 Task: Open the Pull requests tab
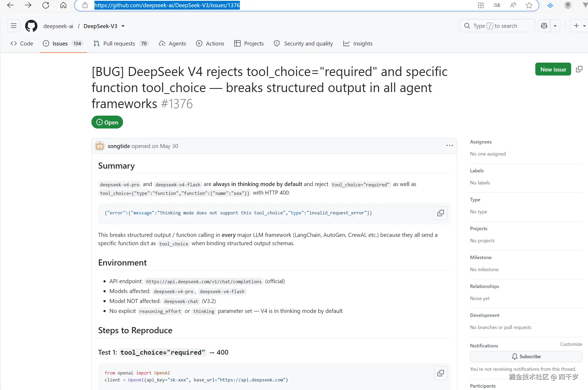coord(121,43)
